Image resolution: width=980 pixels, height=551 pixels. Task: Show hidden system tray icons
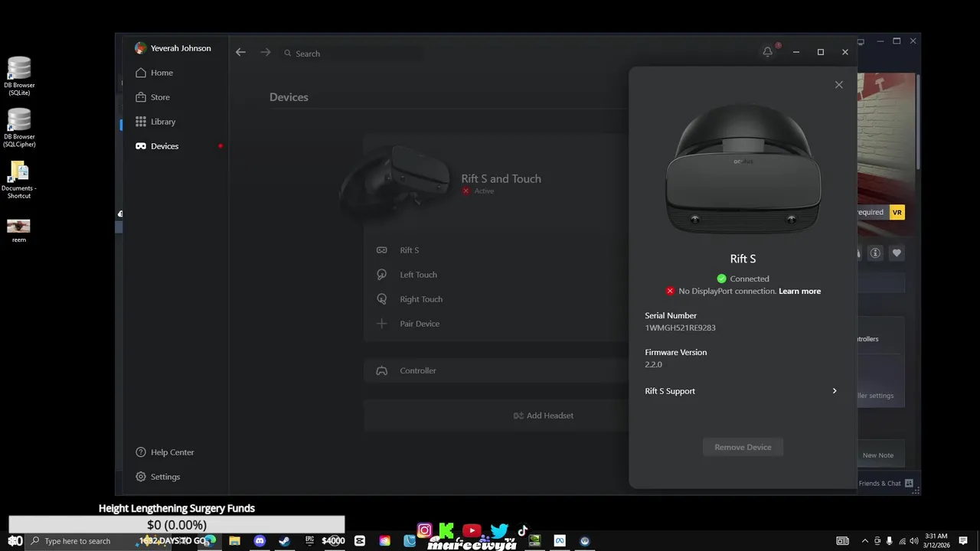(x=865, y=541)
